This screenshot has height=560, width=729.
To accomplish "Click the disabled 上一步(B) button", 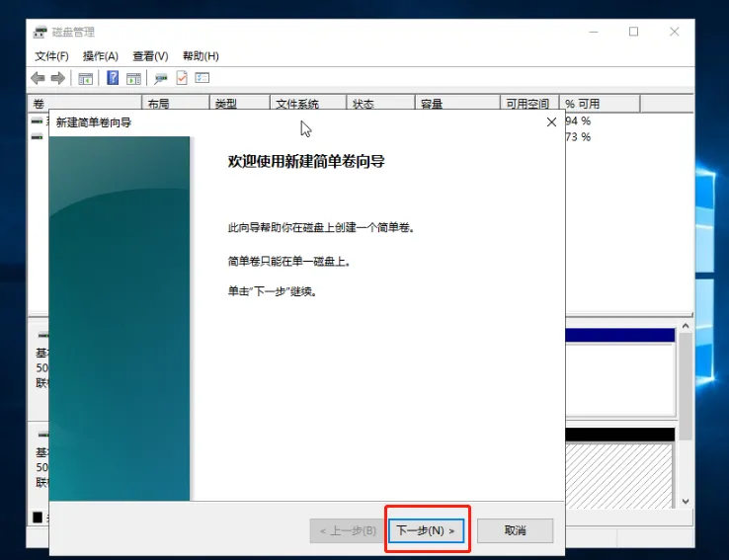I will pyautogui.click(x=348, y=530).
